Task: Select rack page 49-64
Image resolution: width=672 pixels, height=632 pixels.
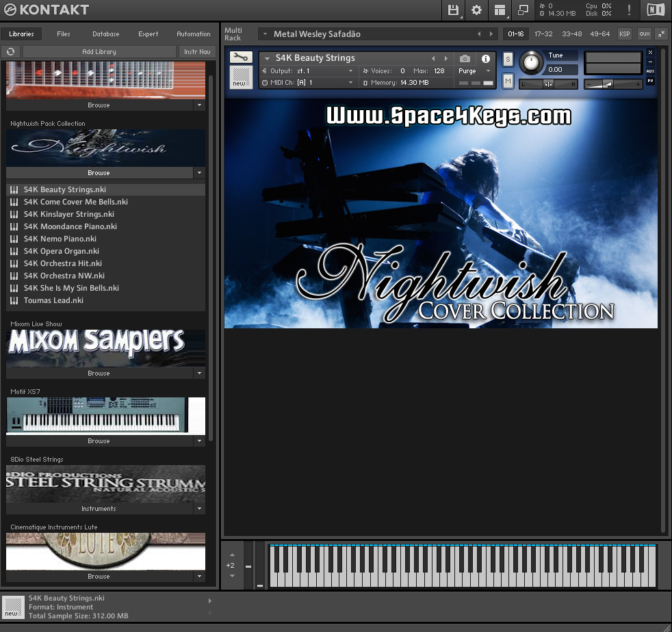Action: [599, 34]
